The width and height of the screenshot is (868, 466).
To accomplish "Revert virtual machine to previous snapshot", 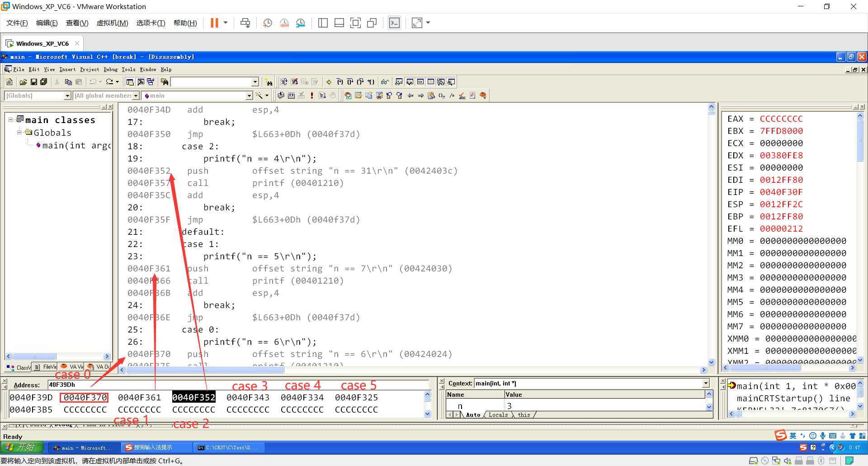I will point(284,23).
